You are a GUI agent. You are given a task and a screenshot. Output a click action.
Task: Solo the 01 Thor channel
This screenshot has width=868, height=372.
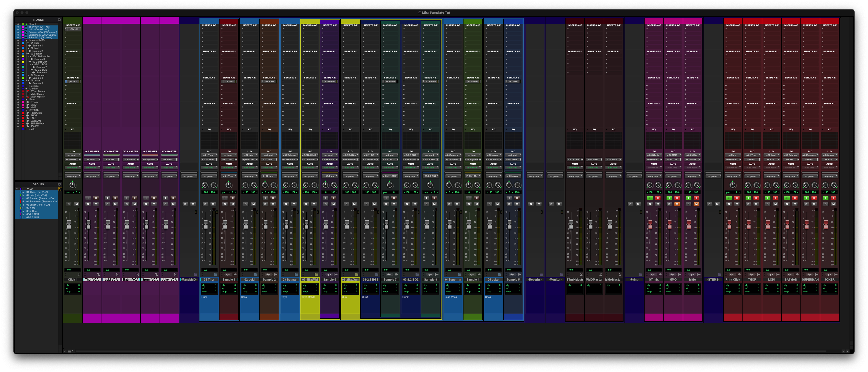click(205, 204)
